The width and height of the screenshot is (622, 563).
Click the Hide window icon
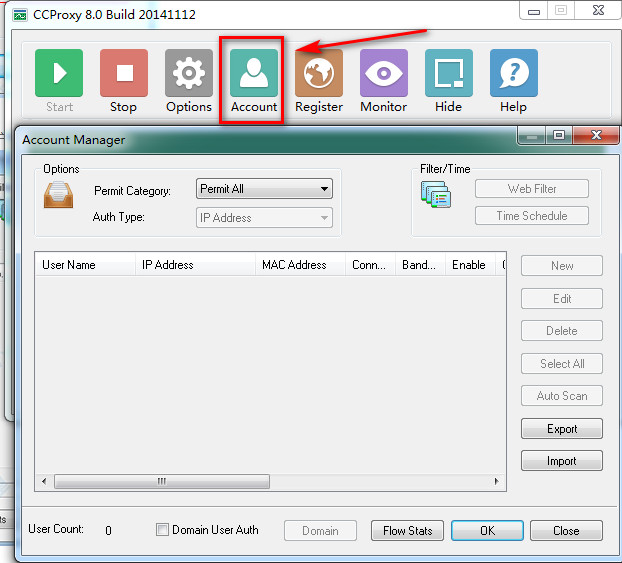pos(449,73)
